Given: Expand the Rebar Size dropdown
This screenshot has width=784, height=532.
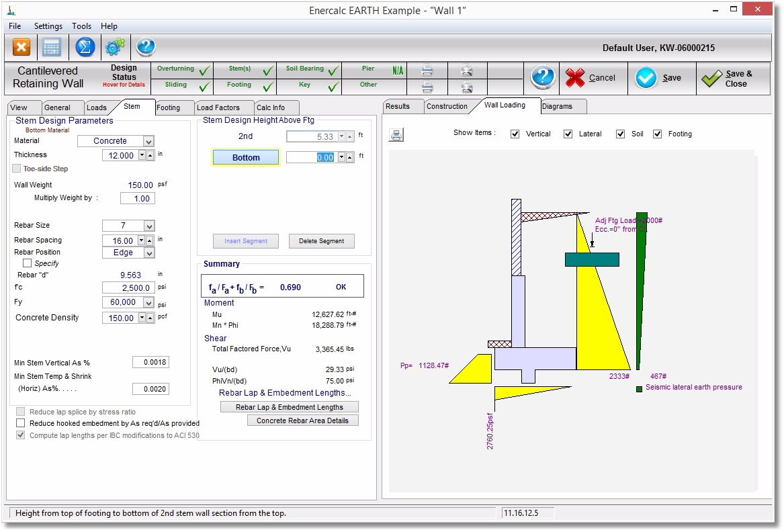Looking at the screenshot, I should point(148,226).
